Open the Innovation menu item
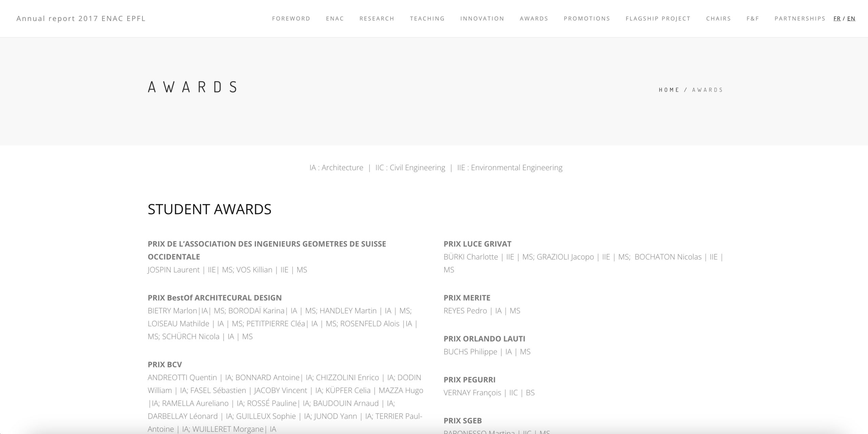This screenshot has width=868, height=434. [x=482, y=19]
